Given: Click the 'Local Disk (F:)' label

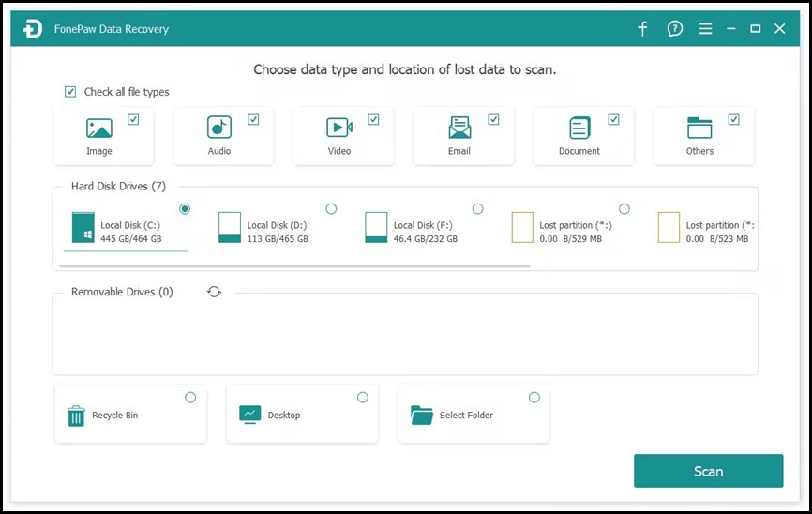Looking at the screenshot, I should point(423,225).
